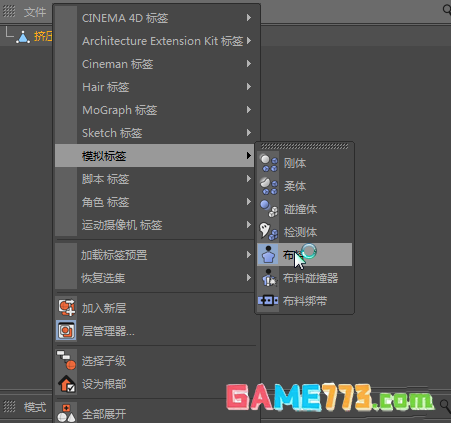Click the search magnifier at top right
The image size is (451, 423).
(x=447, y=9)
